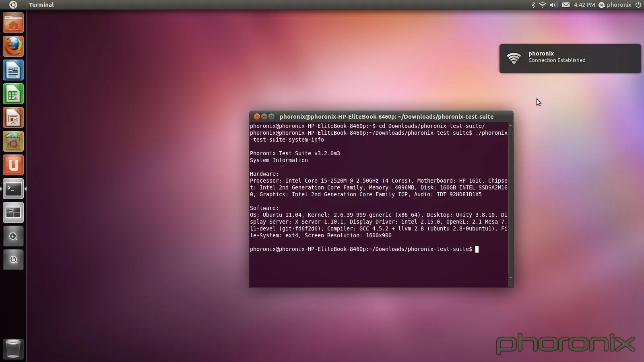Click the terminal vertical scrollbar track
The image size is (644, 362).
[x=510, y=202]
